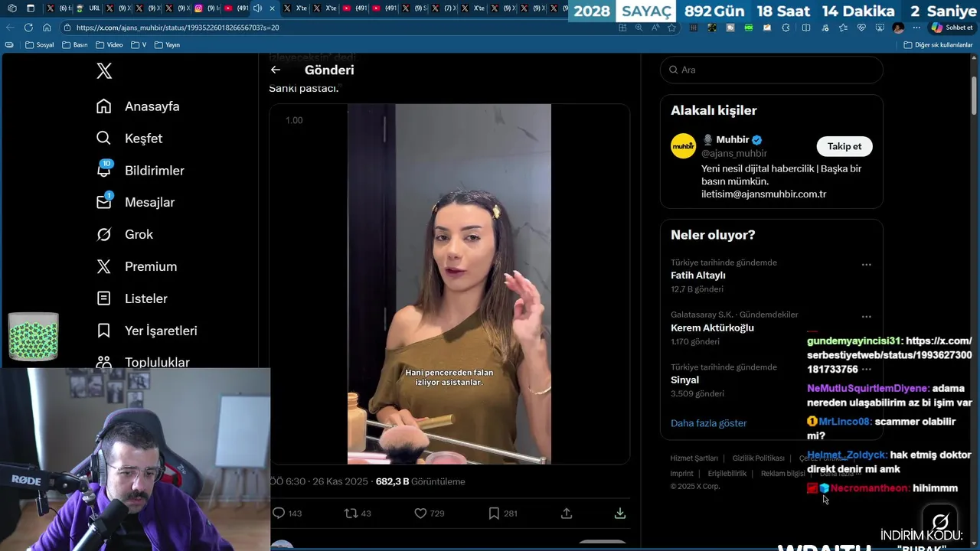The width and height of the screenshot is (980, 551).
Task: Click the envelope icon beside Mesajlar
Action: (x=104, y=202)
